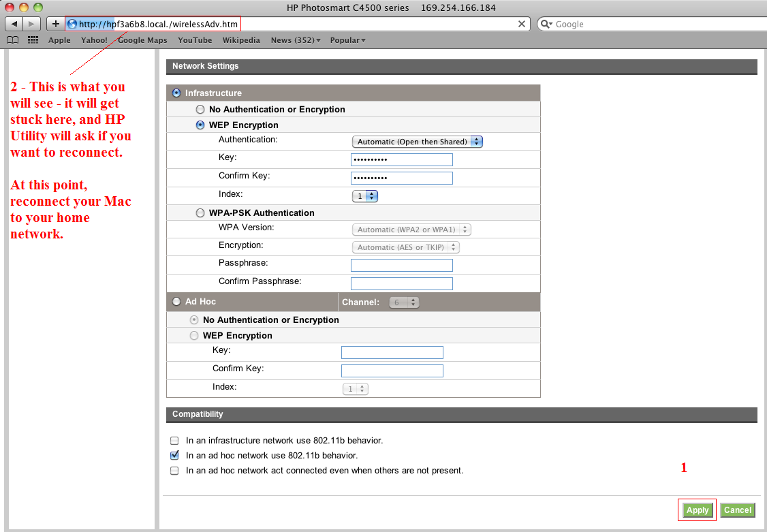The image size is (767, 532).
Task: Select the Infrastructure radio button
Action: pos(176,93)
